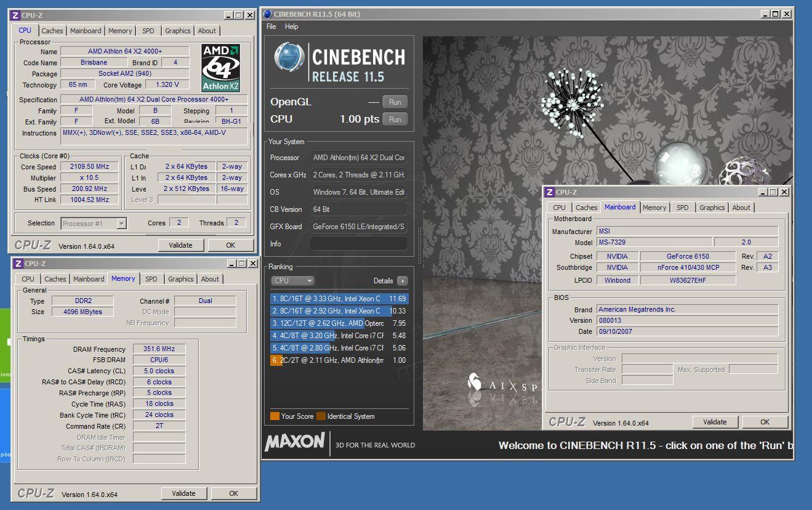The image size is (812, 510).
Task: Open the File menu in Cinebench
Action: coord(271,26)
